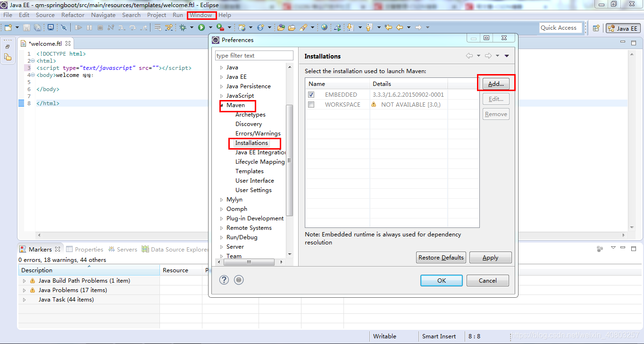Click the Skip All Breakpoints icon
This screenshot has height=344, width=644.
[64, 28]
